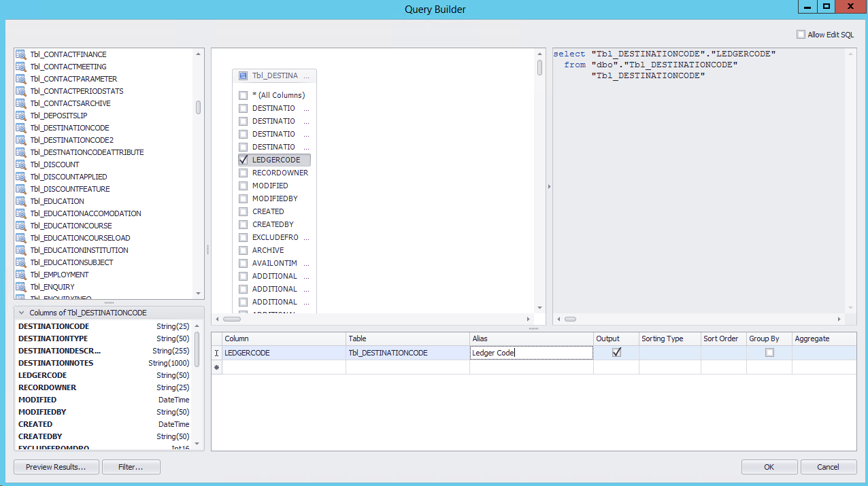Check the CREATED column checkbox

pos(243,212)
